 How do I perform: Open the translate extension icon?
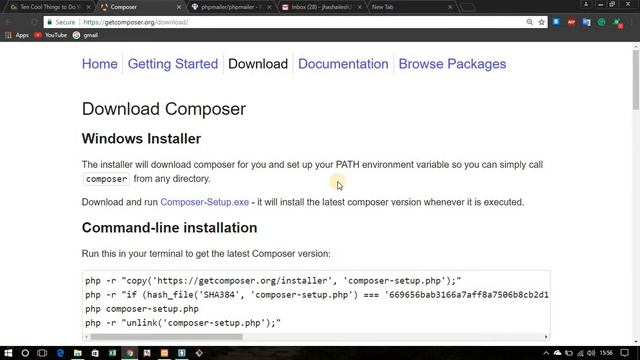(587, 22)
